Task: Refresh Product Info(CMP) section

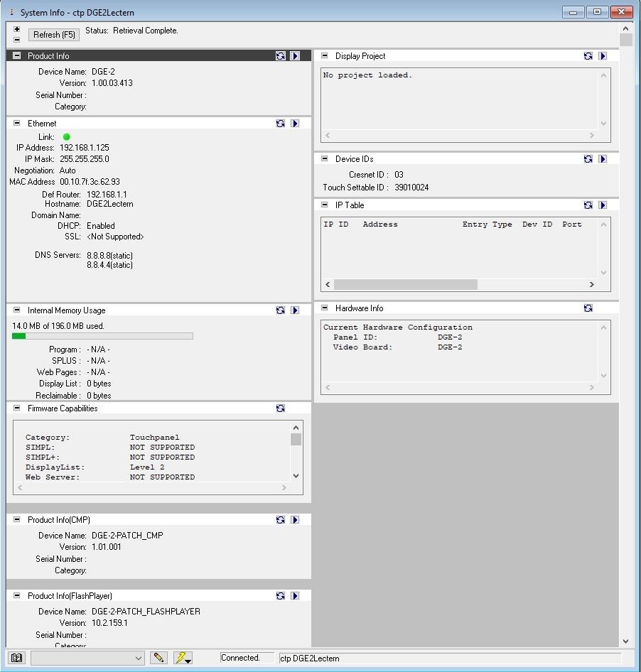Action: (x=281, y=520)
